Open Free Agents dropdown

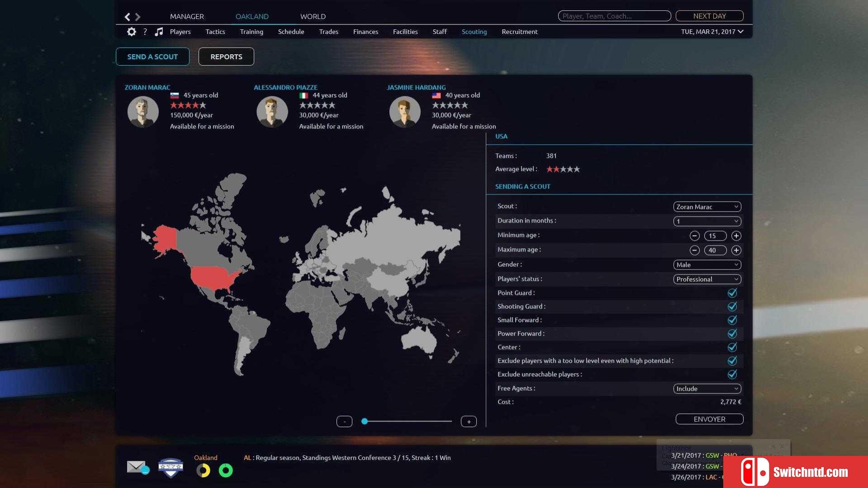click(x=707, y=389)
